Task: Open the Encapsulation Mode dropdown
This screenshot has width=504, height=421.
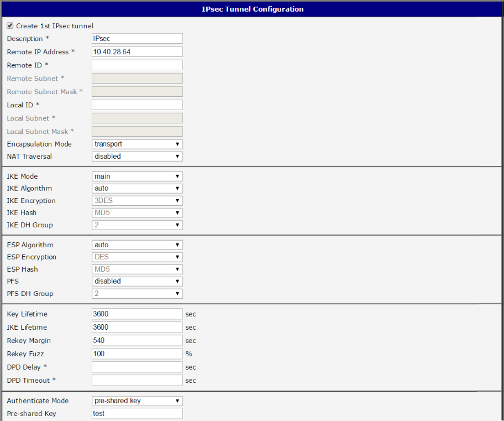Action: (x=137, y=144)
